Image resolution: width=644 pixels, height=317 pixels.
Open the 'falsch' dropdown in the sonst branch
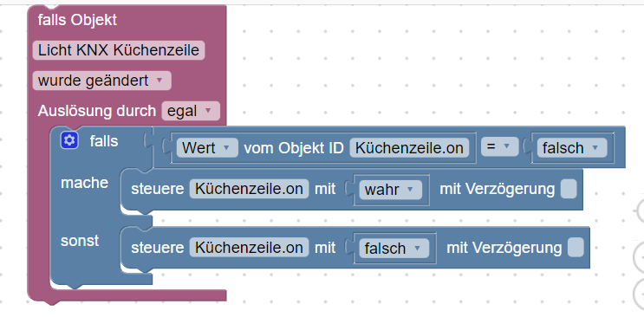[394, 249]
